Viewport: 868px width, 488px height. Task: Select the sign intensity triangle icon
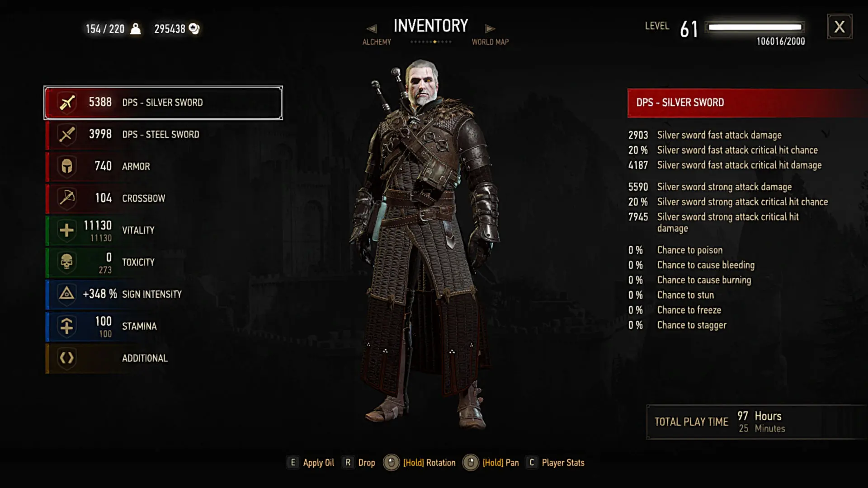[67, 294]
